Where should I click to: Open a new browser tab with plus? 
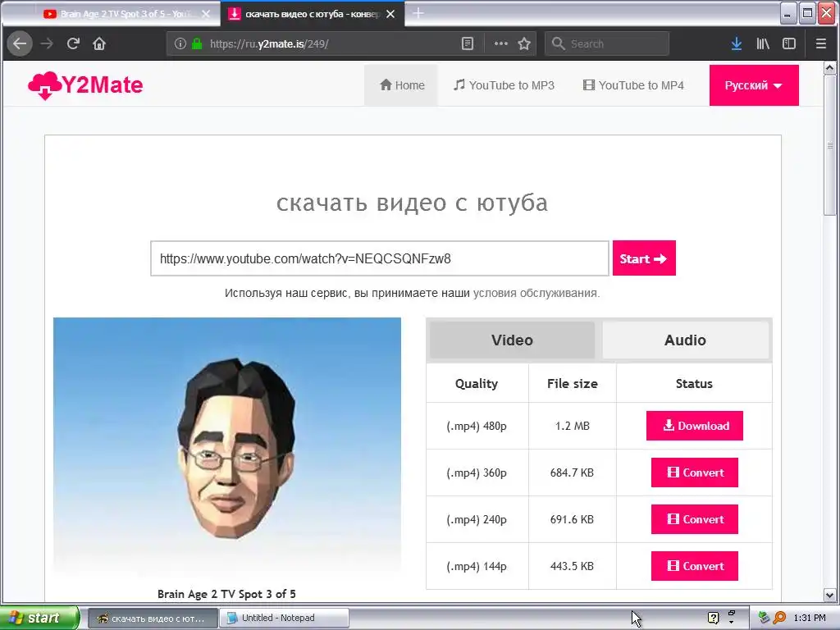tap(418, 13)
